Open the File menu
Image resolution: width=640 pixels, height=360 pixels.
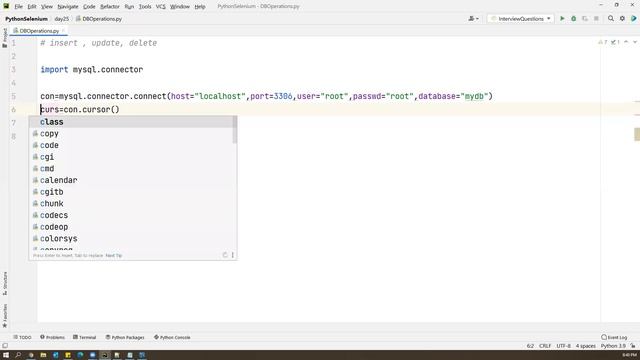click(x=18, y=7)
